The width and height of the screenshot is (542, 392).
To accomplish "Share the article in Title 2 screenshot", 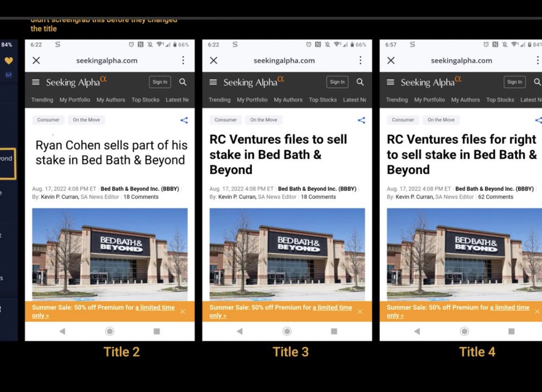I will click(x=184, y=120).
